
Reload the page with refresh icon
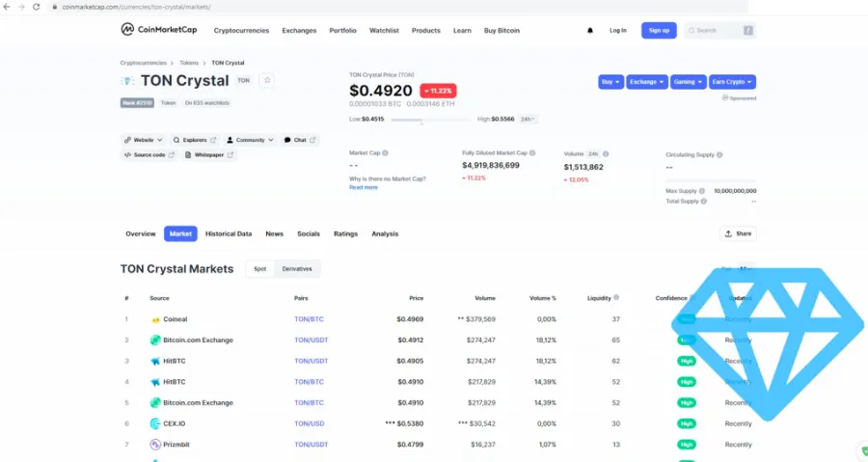[x=36, y=7]
